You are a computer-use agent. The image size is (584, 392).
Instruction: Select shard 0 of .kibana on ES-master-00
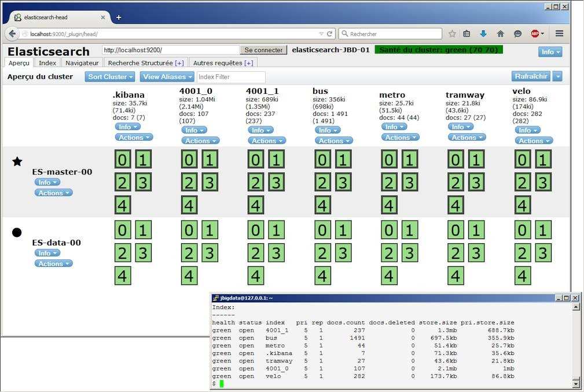(x=123, y=159)
